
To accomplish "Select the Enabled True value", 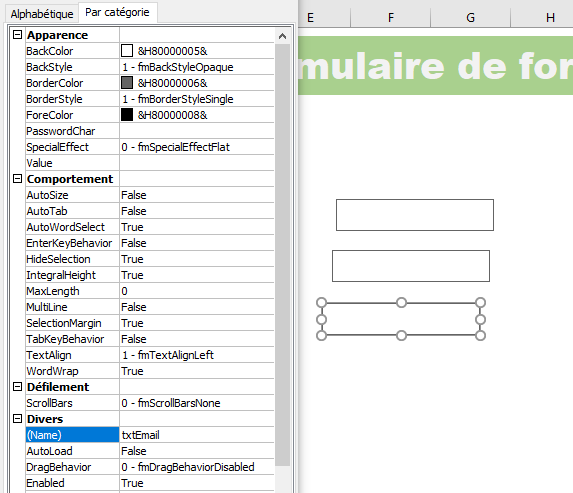I will coord(197,483).
